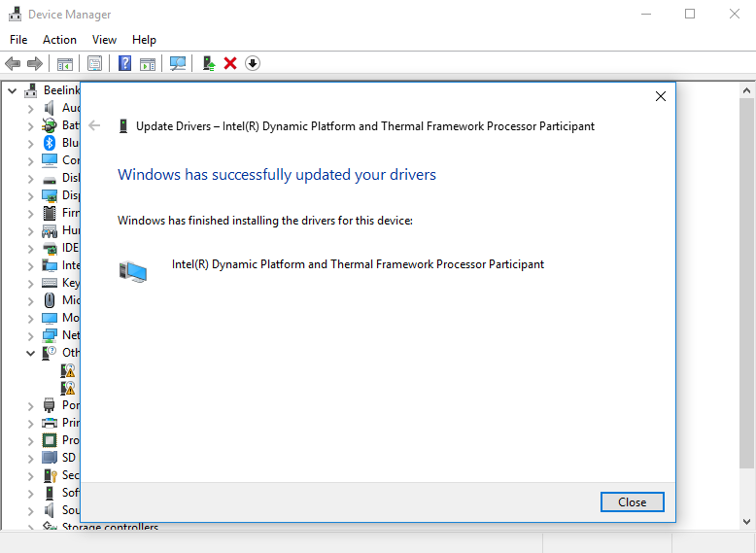Collapse the Other devices category

click(30, 354)
